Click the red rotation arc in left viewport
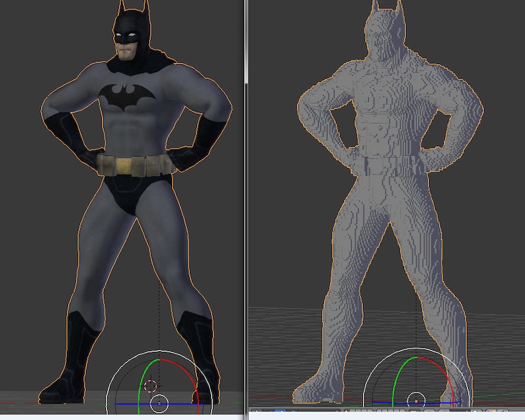Screen dimensions: 525x420 (x=188, y=374)
